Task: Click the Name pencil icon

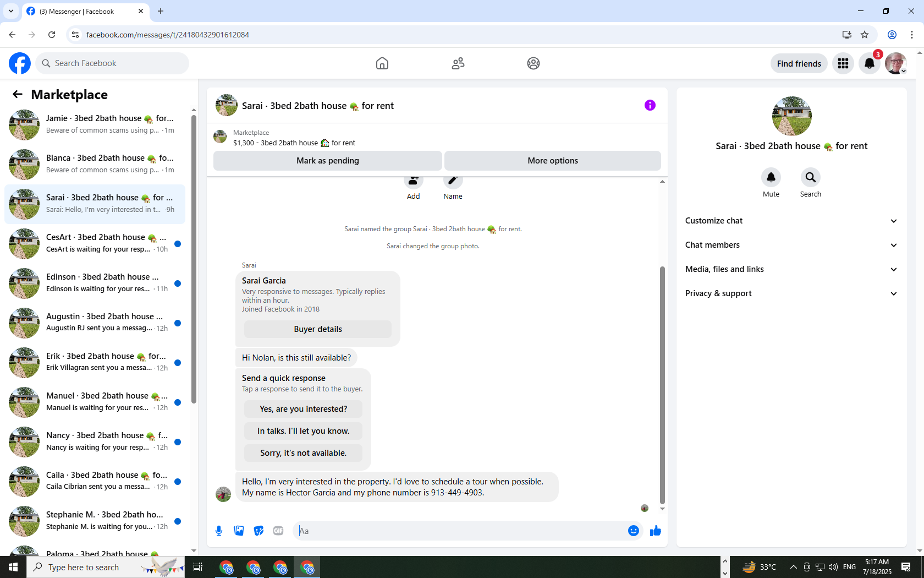Action: [453, 182]
